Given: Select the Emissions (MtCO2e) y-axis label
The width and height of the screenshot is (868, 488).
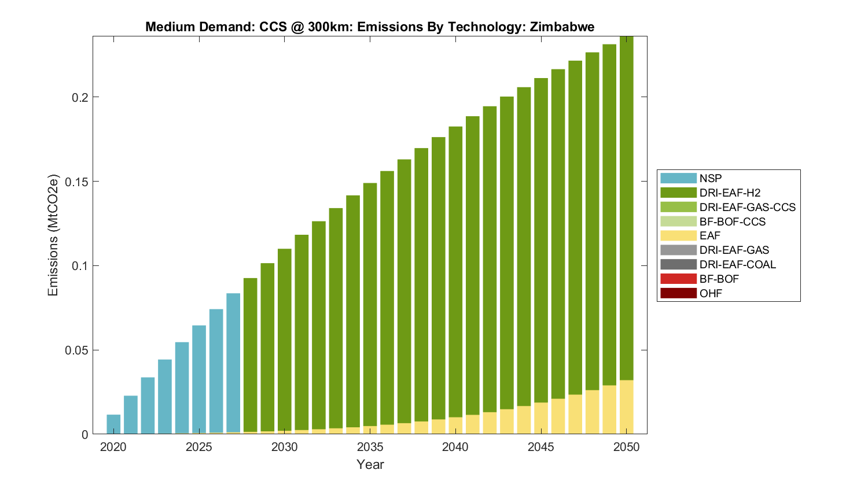Looking at the screenshot, I should [x=53, y=235].
